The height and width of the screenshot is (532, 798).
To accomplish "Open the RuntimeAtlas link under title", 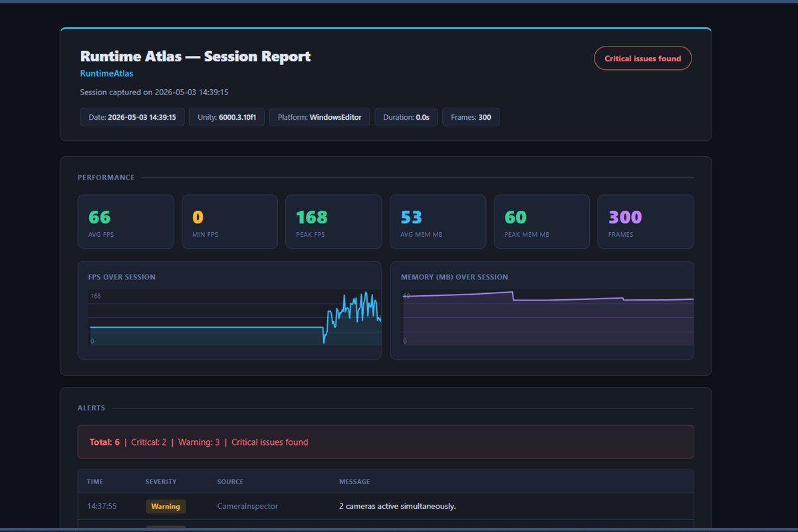I will (106, 74).
